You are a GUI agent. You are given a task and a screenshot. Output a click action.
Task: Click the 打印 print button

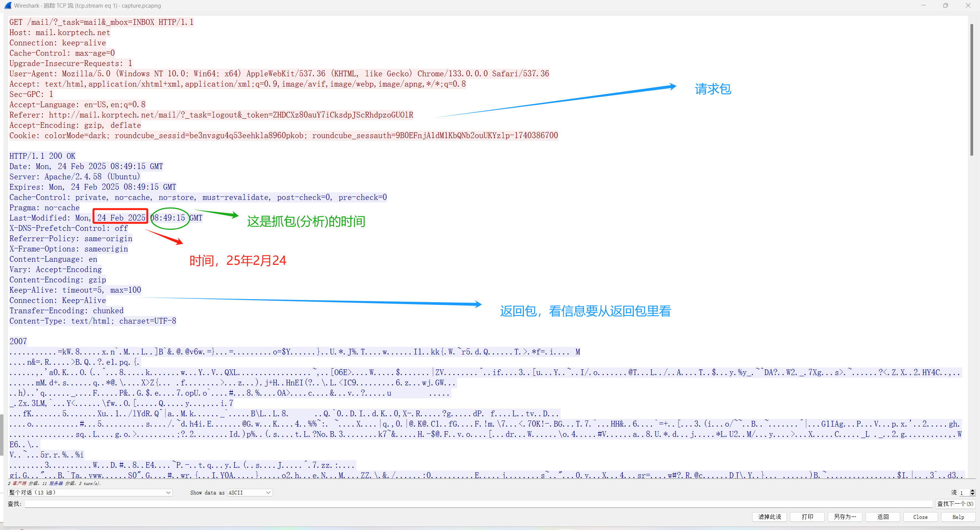pyautogui.click(x=807, y=517)
